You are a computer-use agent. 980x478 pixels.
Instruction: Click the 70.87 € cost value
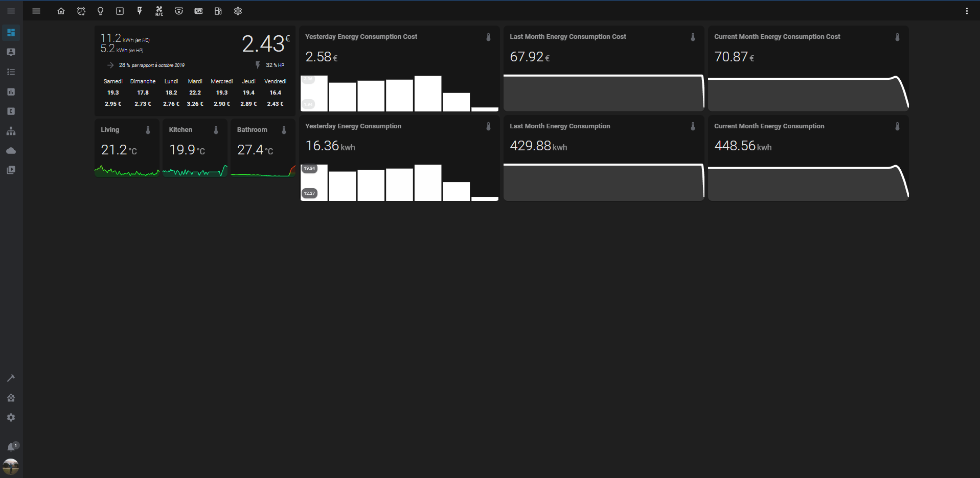[x=734, y=57]
